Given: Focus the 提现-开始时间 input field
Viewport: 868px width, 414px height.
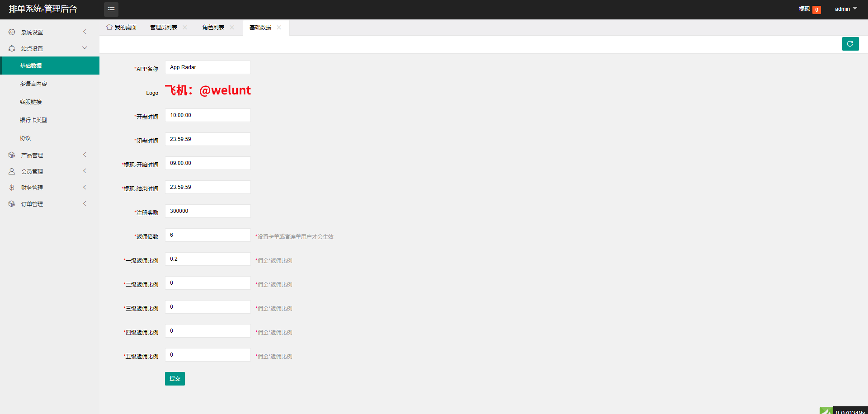Looking at the screenshot, I should [x=208, y=163].
